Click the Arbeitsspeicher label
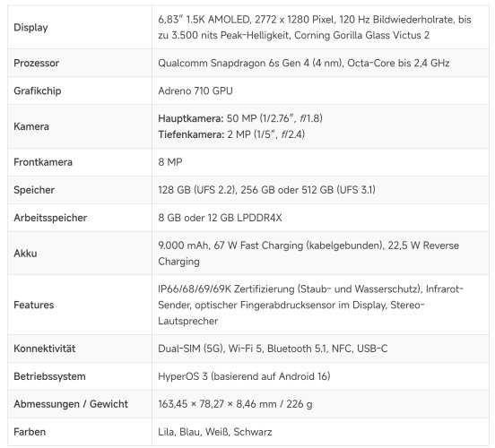 point(50,218)
